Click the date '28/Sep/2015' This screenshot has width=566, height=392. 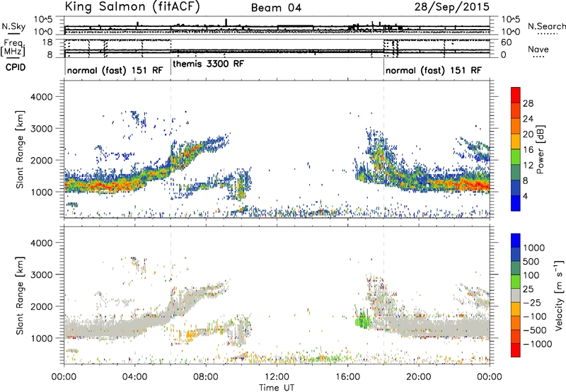click(452, 6)
